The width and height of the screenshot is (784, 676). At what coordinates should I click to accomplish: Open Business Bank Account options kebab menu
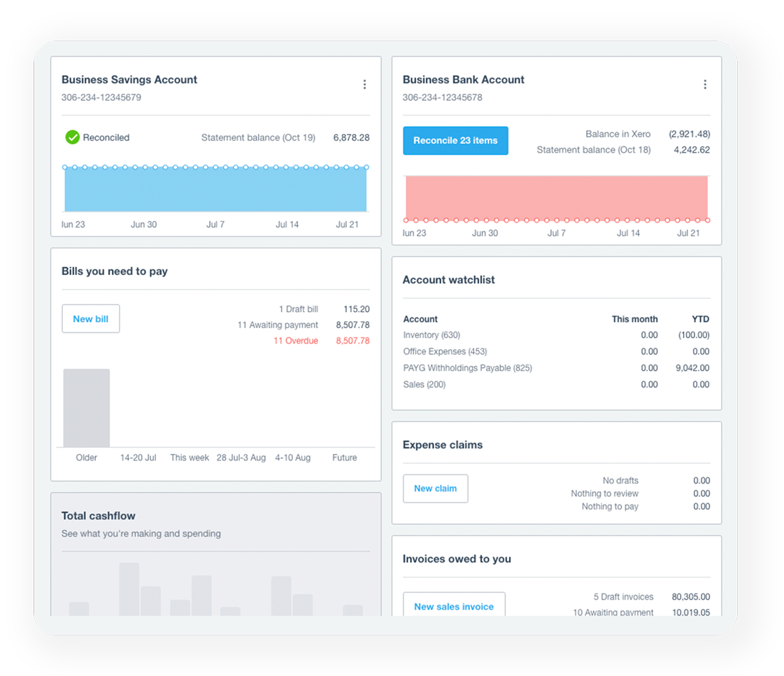(x=705, y=85)
